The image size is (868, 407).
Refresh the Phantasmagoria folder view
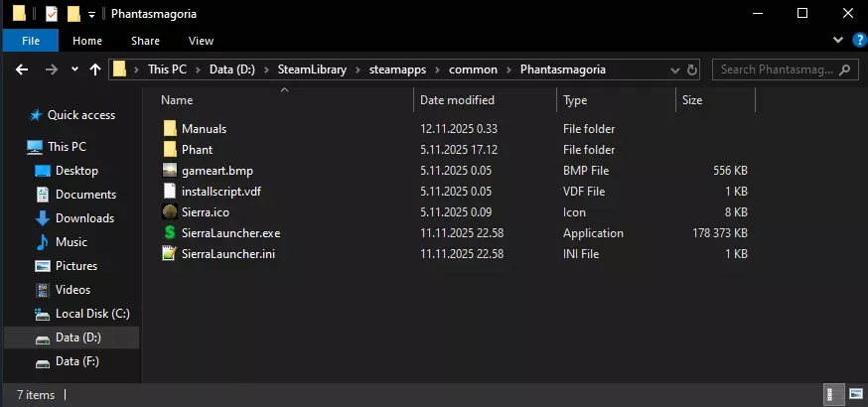pos(694,69)
